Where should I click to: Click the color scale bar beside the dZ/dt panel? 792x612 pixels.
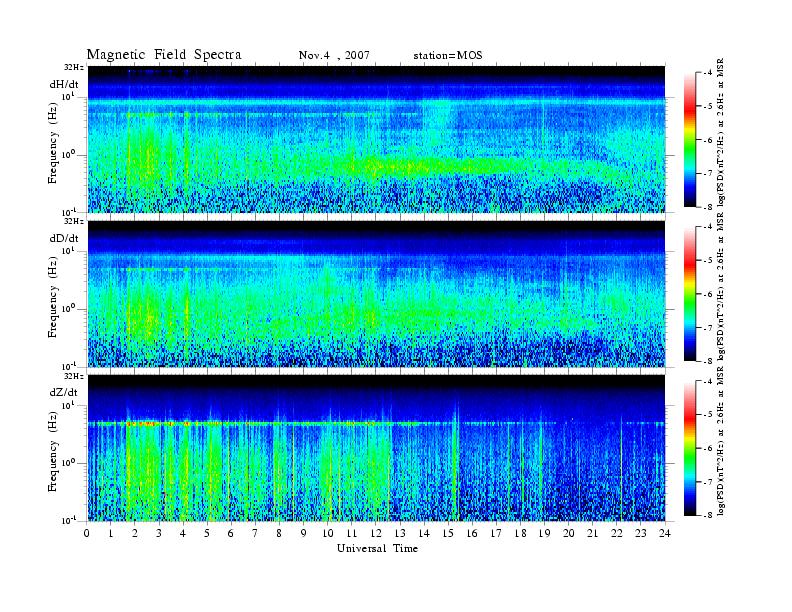point(690,448)
